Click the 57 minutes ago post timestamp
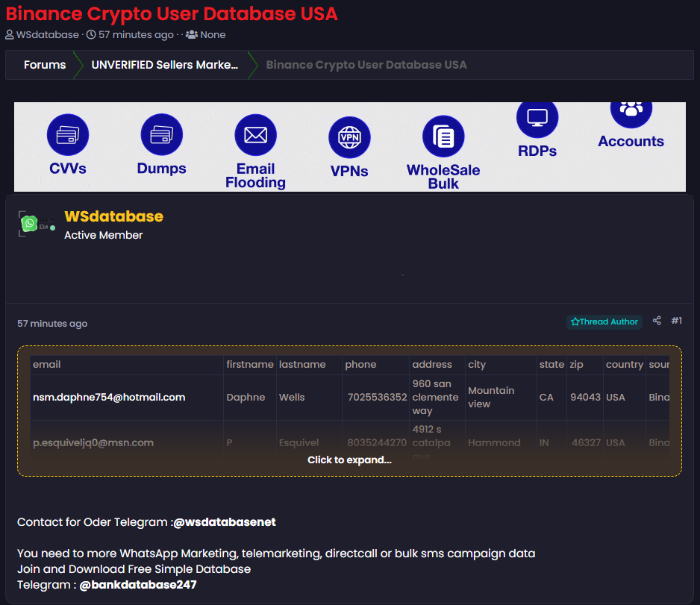 click(x=52, y=324)
